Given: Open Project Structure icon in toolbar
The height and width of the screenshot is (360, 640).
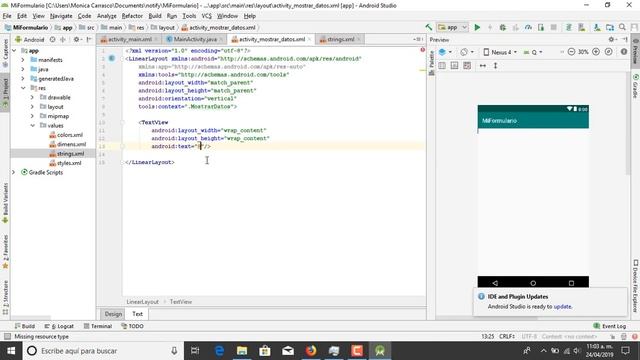Looking at the screenshot, I should pyautogui.click(x=610, y=27).
